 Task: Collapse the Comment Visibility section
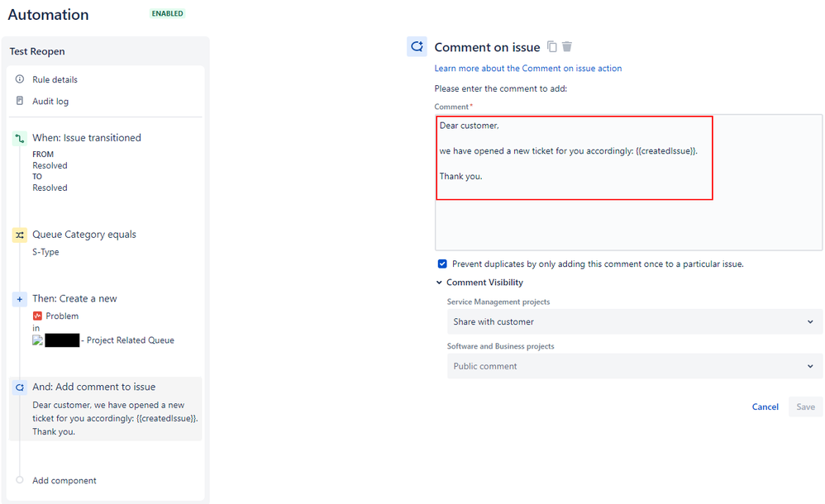tap(439, 283)
